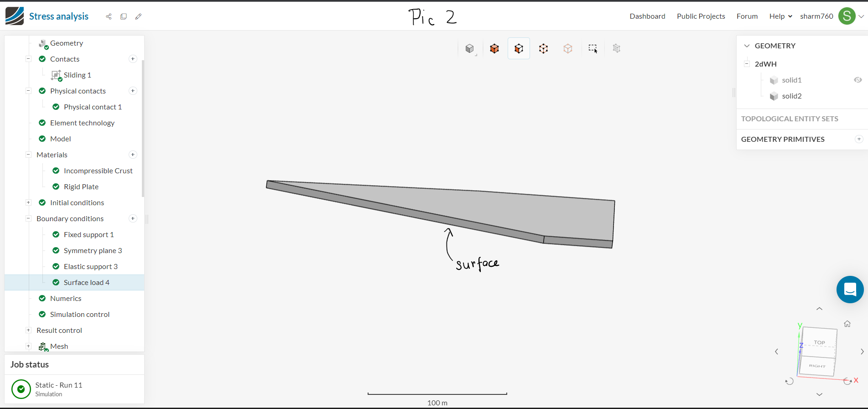
Task: Collapse the Contacts tree node
Action: pos(28,59)
